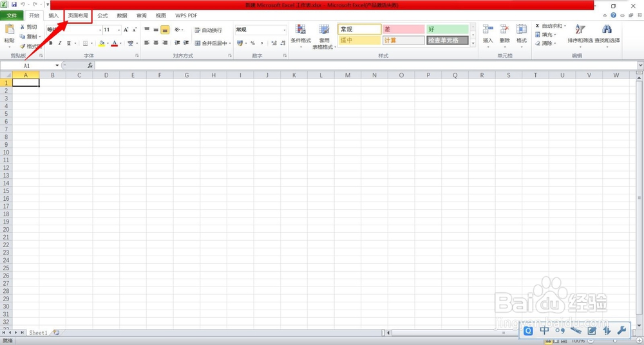Apply the yellow Fill Color bucket
The image size is (644, 345).
coord(102,43)
